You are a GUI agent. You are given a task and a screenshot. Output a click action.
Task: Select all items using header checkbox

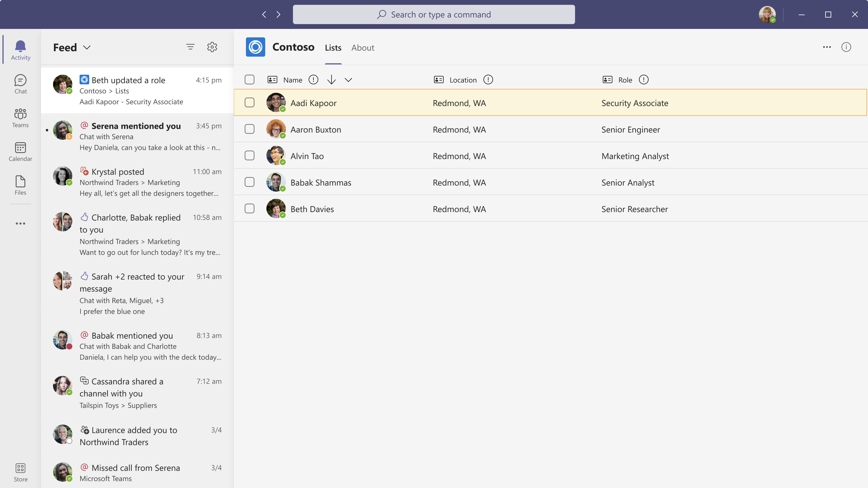point(250,79)
